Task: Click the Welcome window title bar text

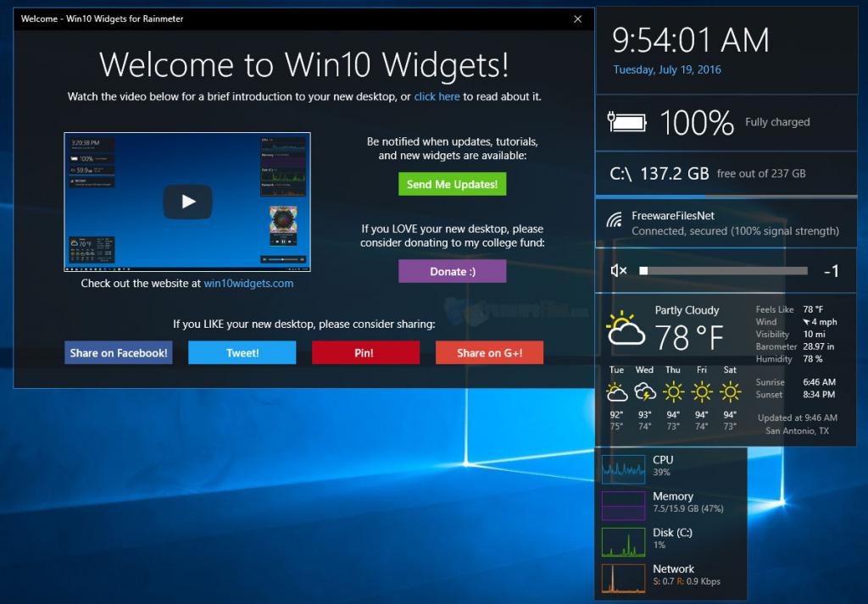Action: (x=102, y=19)
